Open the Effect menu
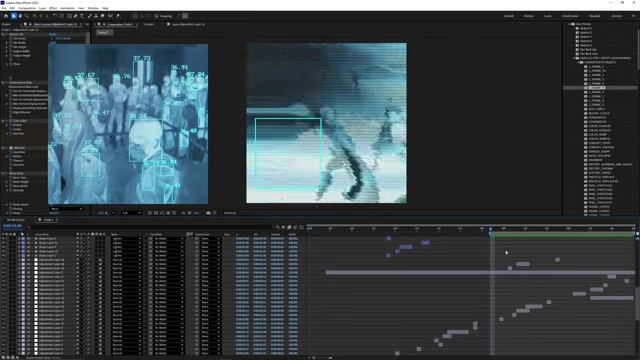The height and width of the screenshot is (360, 640). tap(53, 8)
